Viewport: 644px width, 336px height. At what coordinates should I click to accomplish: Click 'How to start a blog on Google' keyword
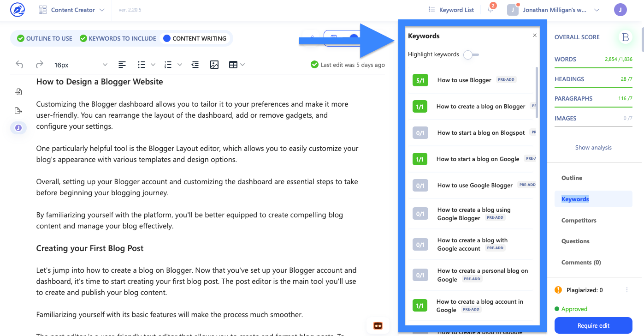(478, 159)
